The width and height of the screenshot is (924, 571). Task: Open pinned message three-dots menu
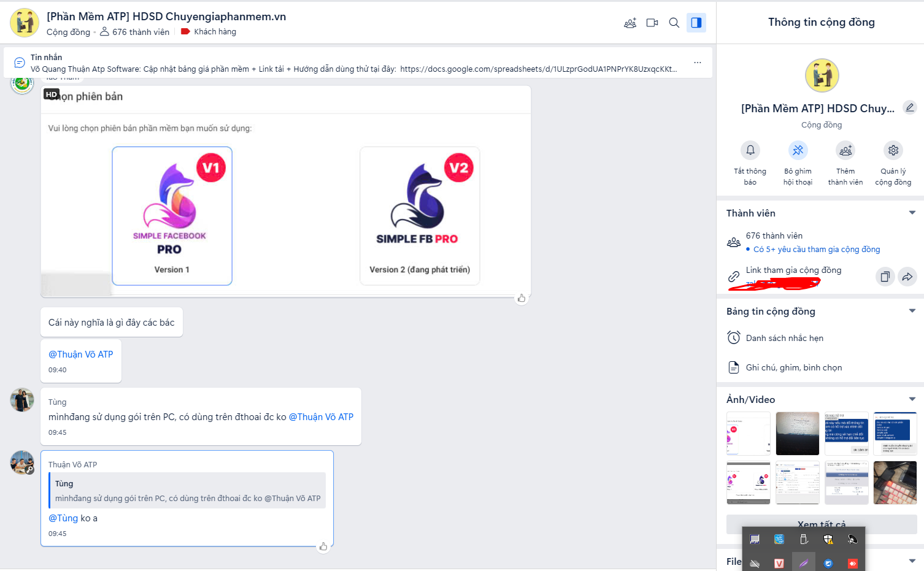pyautogui.click(x=698, y=63)
